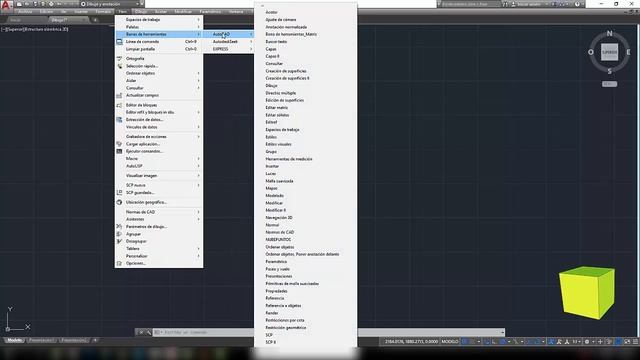
Task: Open the EXPRESS toolbars submenu
Action: (229, 49)
